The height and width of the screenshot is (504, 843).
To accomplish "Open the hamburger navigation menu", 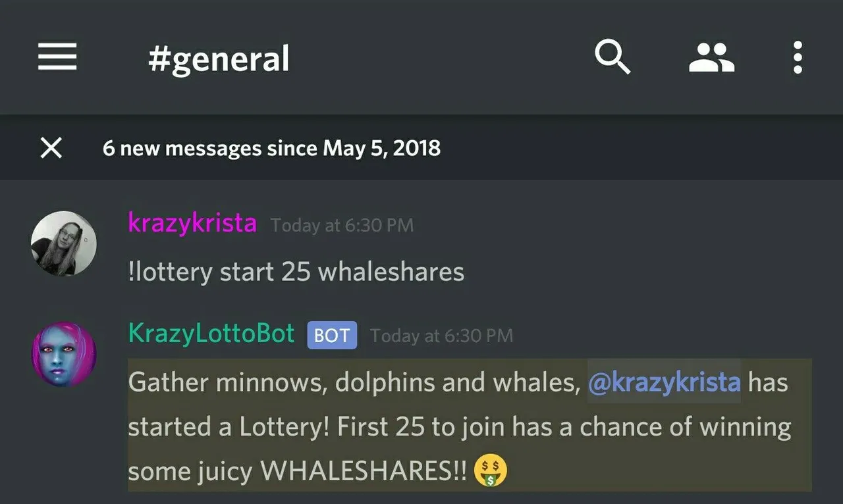I will click(57, 57).
